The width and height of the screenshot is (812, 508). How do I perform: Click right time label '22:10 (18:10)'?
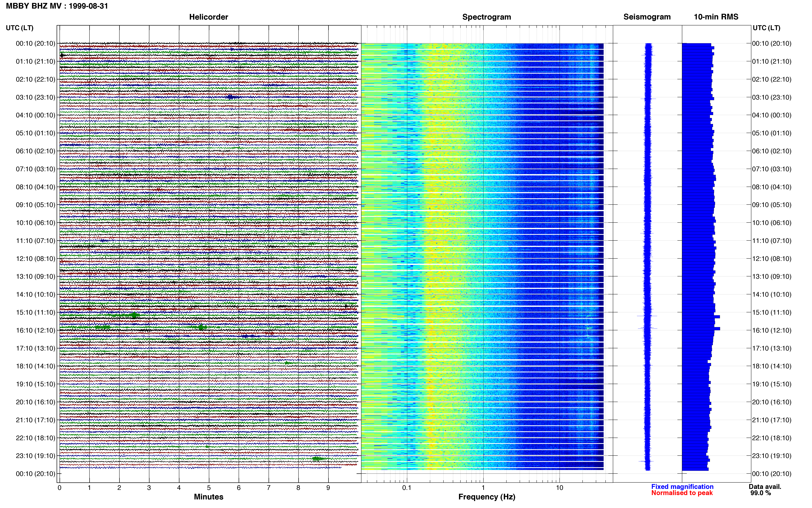772,438
